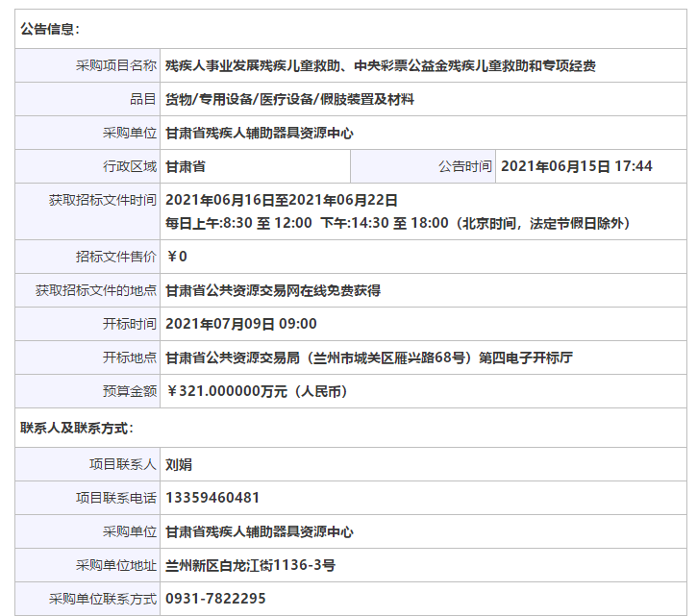Screen dimensions: 697x616
Task: Click the 采购项目名称 label cell
Action: point(116,65)
